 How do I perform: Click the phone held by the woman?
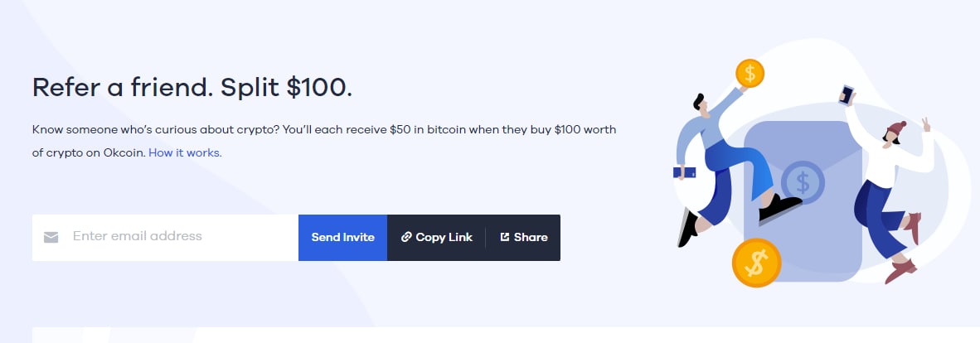point(847,93)
